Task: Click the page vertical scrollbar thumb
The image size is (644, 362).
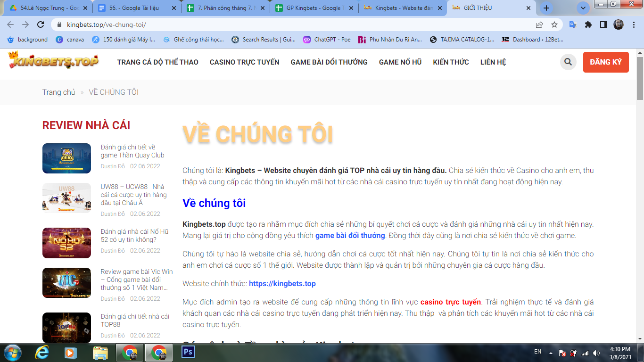Action: (x=640, y=78)
